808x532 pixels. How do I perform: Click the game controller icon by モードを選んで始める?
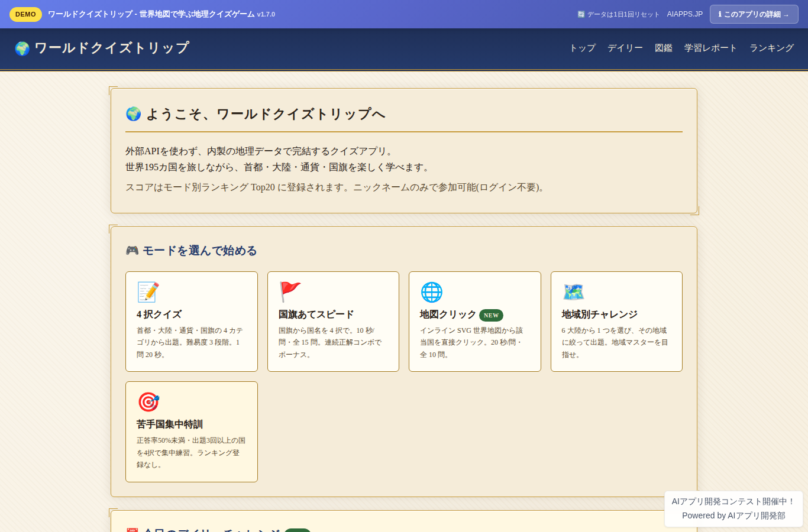132,251
